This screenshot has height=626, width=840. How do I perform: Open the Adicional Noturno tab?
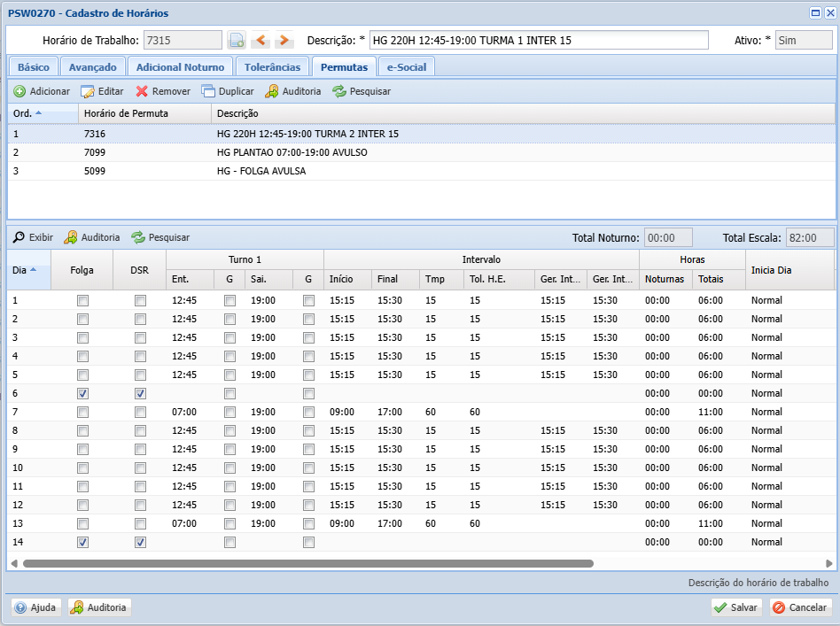tap(180, 67)
